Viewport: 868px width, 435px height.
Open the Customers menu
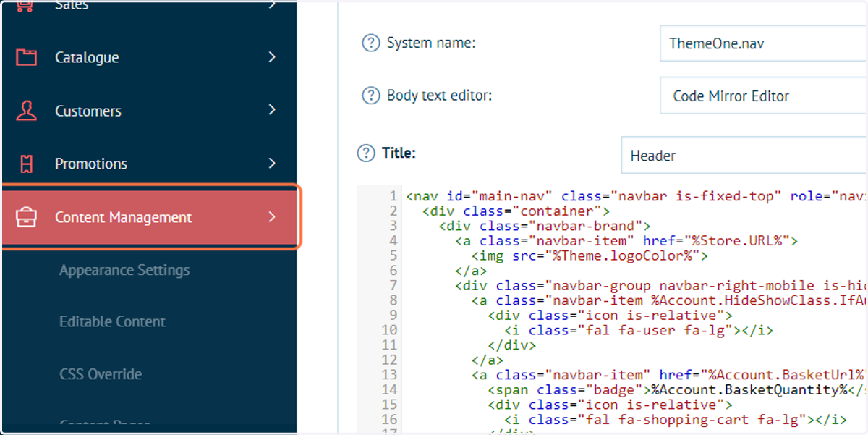[148, 111]
